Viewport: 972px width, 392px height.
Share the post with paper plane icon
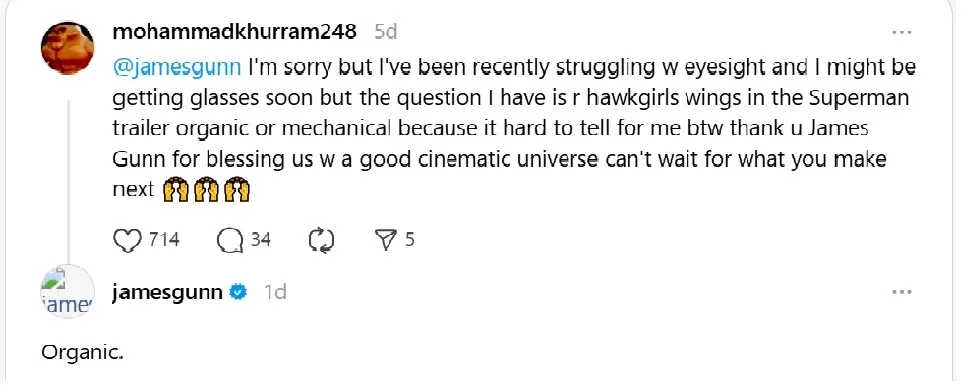click(x=386, y=240)
